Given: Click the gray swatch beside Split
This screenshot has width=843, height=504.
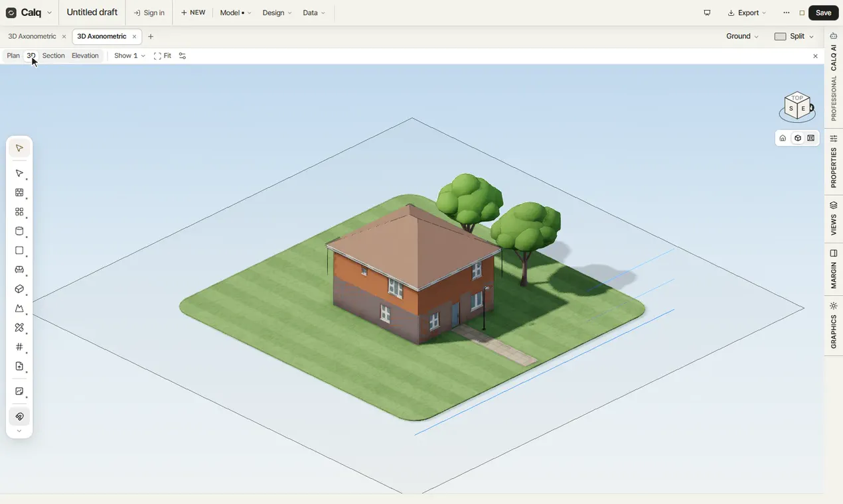Looking at the screenshot, I should click(780, 36).
